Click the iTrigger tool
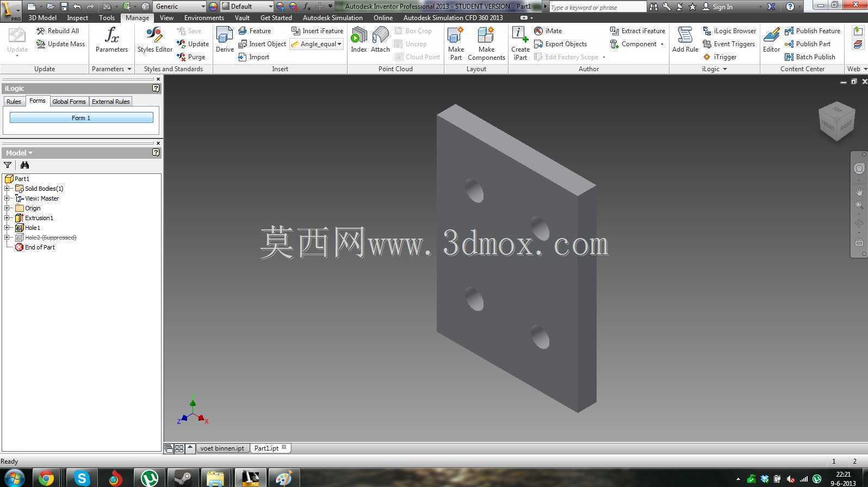868x487 pixels. tap(720, 57)
